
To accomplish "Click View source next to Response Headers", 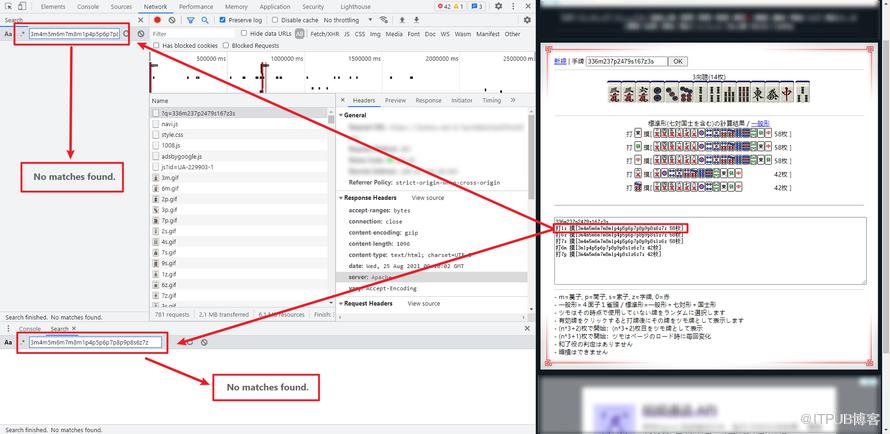I will click(x=427, y=197).
